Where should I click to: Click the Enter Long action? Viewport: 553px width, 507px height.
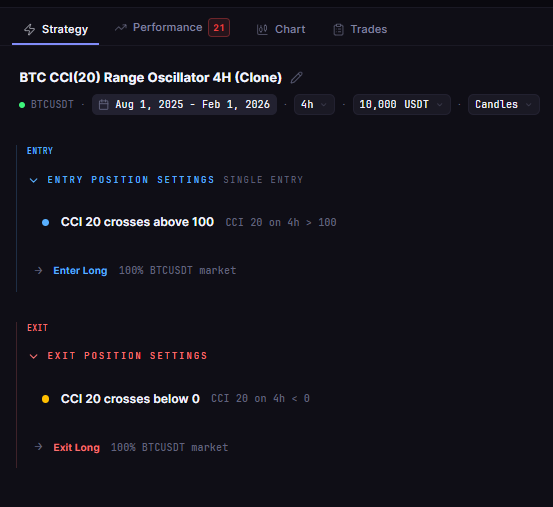pos(80,270)
